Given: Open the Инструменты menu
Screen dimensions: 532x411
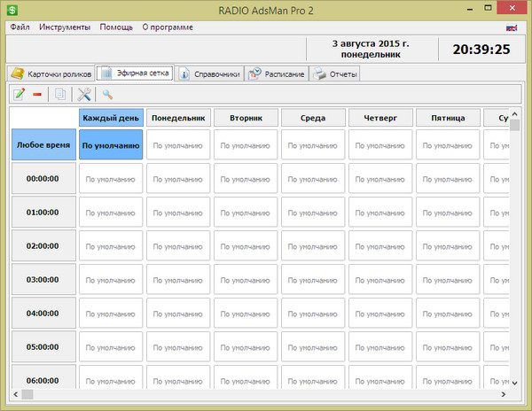Looking at the screenshot, I should click(x=65, y=27).
